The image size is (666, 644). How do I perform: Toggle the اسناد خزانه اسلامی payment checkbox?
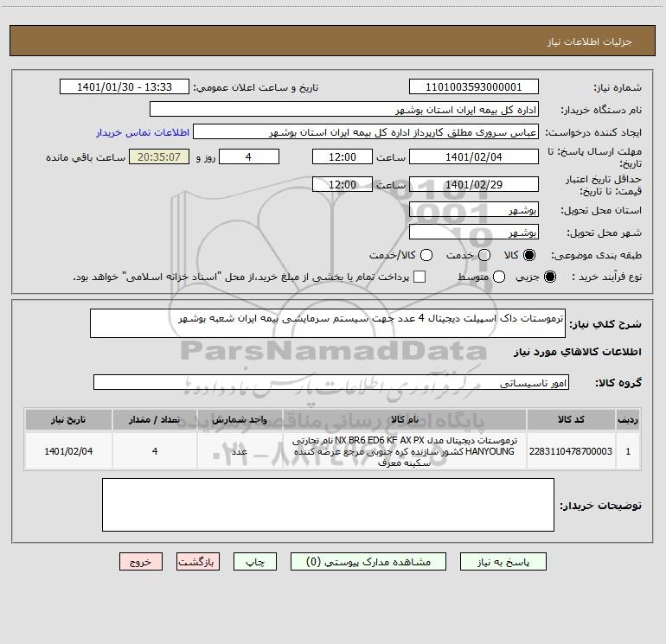419,277
